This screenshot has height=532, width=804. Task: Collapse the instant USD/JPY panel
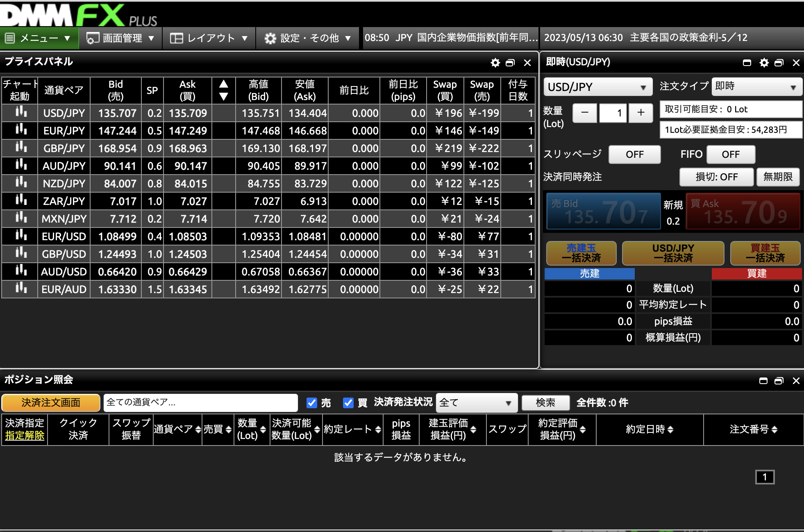[x=747, y=63]
